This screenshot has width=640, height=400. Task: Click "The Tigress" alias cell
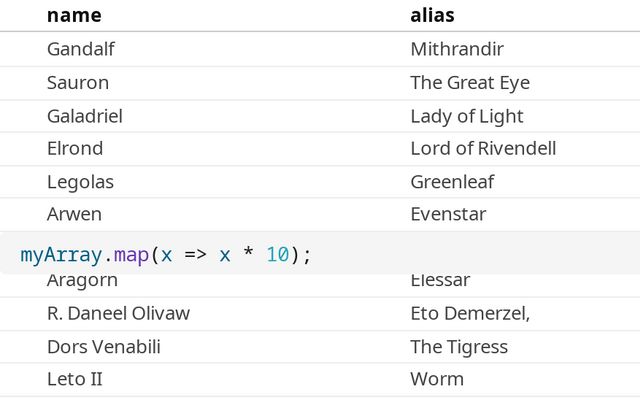(459, 347)
